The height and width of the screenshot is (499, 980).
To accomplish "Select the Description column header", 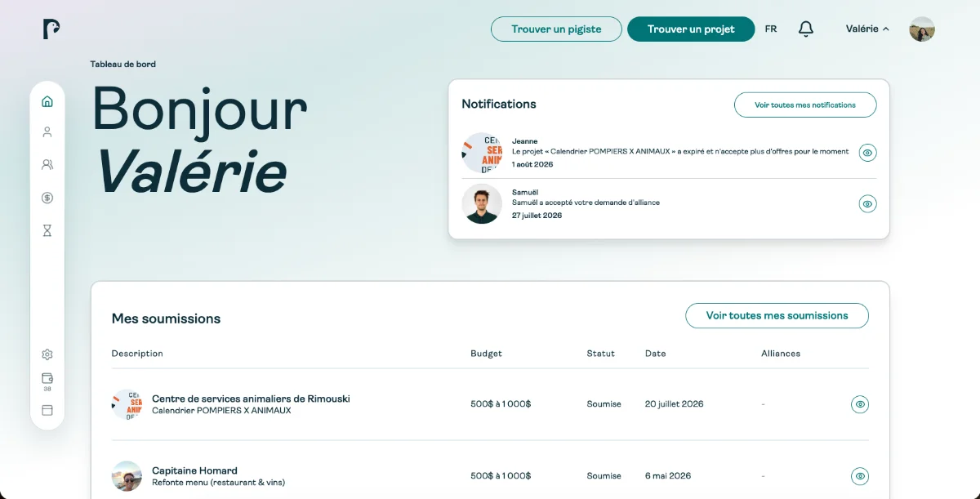I will pos(137,354).
